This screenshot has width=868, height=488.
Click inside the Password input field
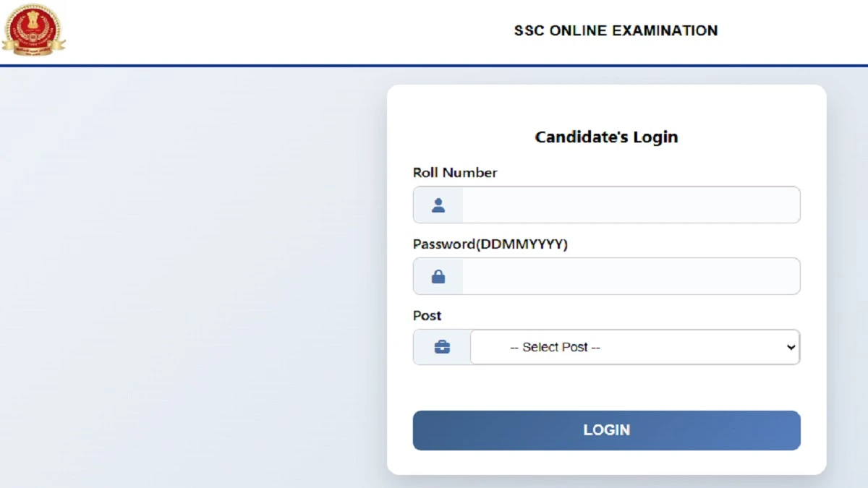coord(629,275)
